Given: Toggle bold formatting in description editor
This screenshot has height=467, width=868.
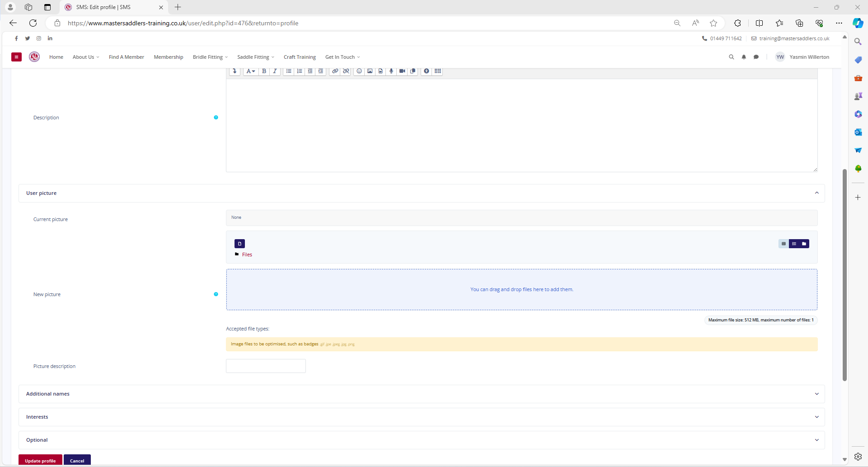Looking at the screenshot, I should (x=264, y=71).
